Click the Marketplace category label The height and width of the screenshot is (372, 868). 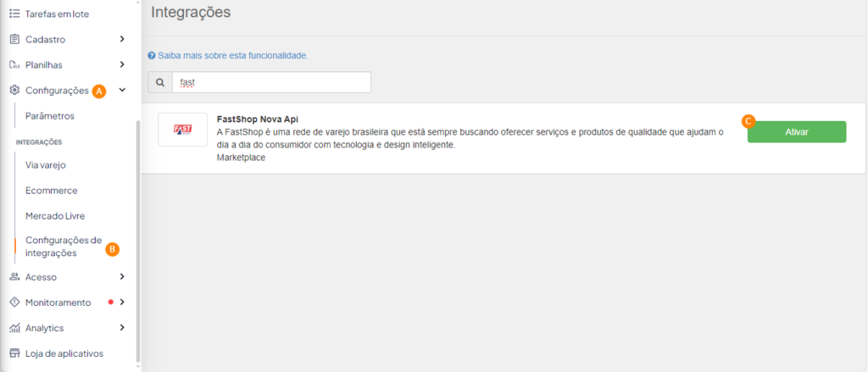tap(241, 158)
